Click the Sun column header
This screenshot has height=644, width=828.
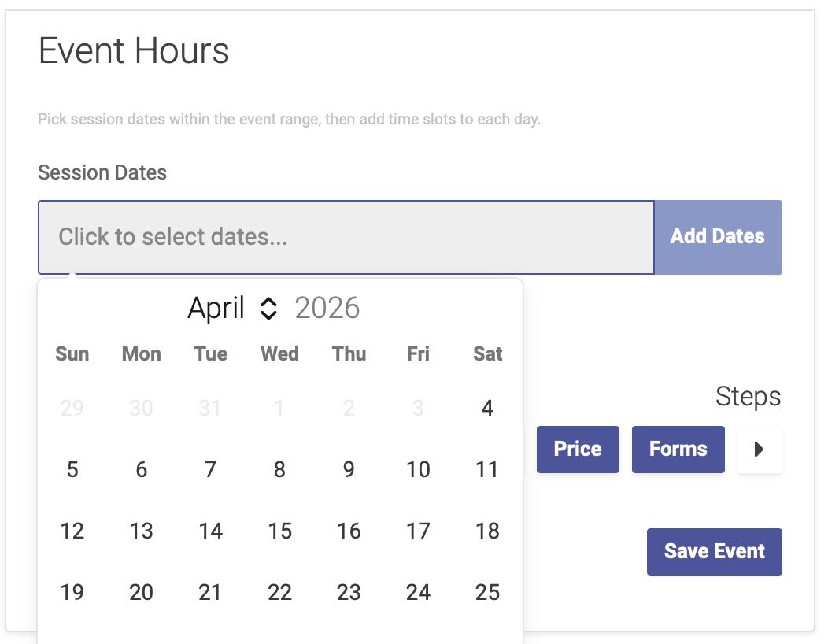[x=72, y=353]
